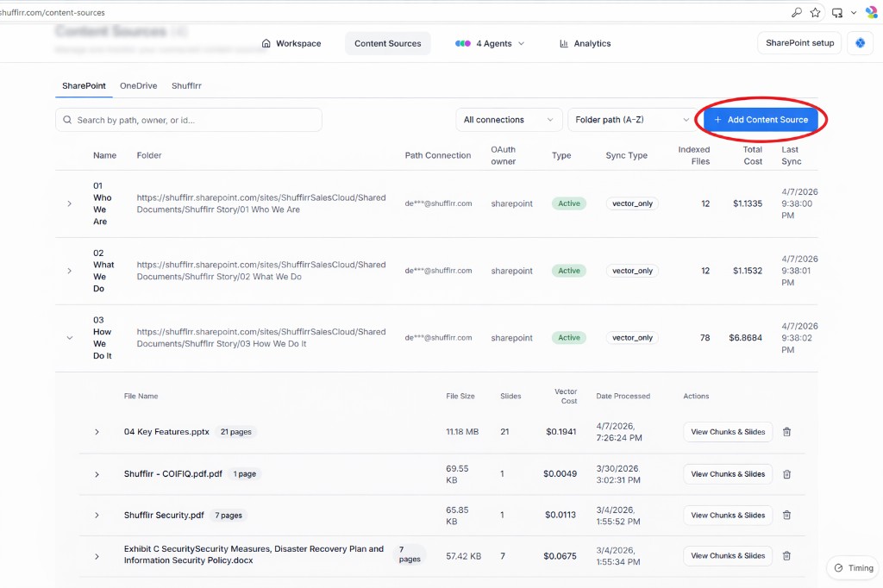The image size is (883, 588).
Task: Click the colored dots icon beside 4 Agents
Action: (x=463, y=43)
